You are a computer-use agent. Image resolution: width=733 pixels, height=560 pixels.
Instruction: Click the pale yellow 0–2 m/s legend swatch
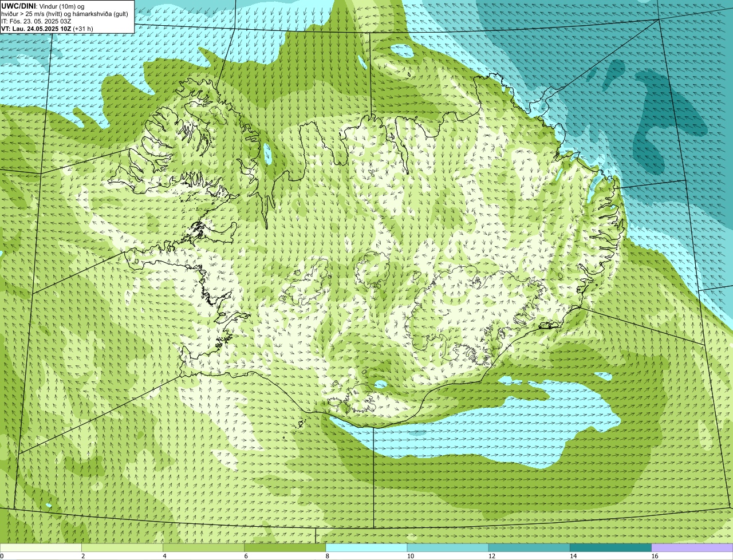(41, 547)
